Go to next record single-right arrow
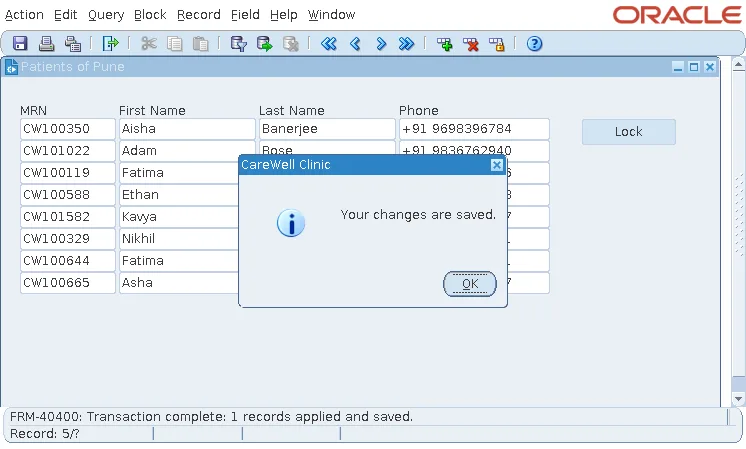This screenshot has width=746, height=449. pyautogui.click(x=381, y=44)
